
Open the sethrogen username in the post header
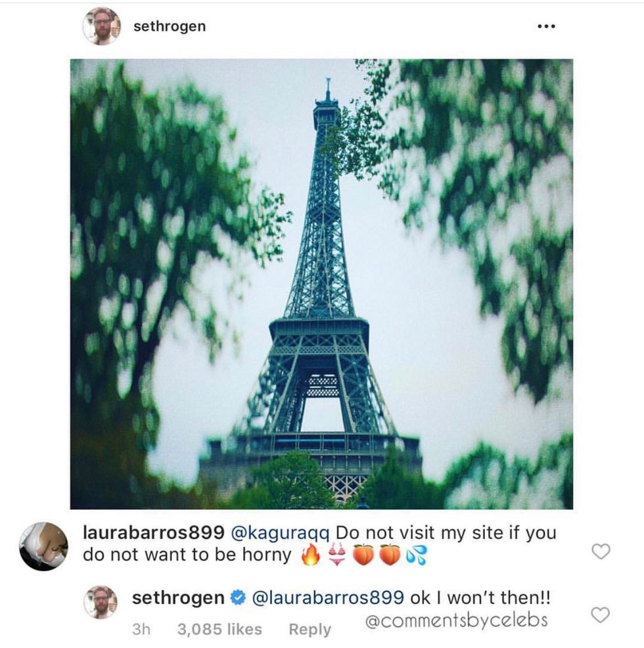(x=170, y=26)
